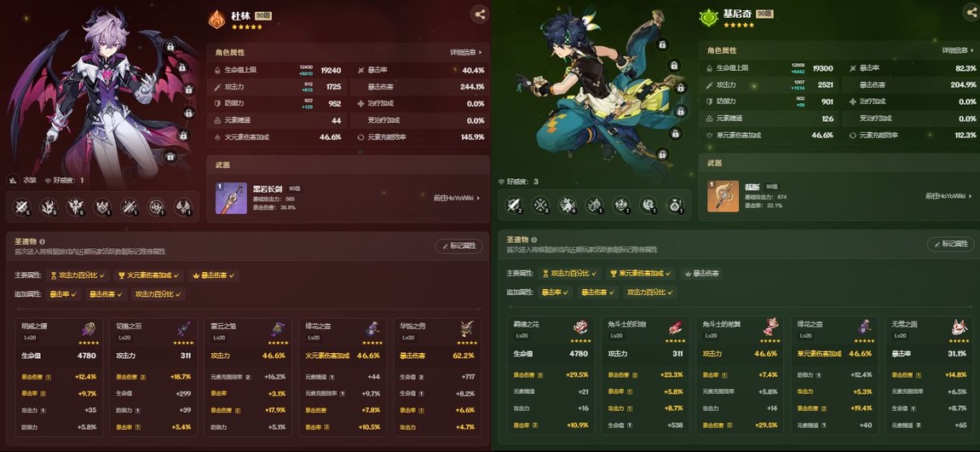Expand 详细信息 for 基尼奇's attributes

959,50
